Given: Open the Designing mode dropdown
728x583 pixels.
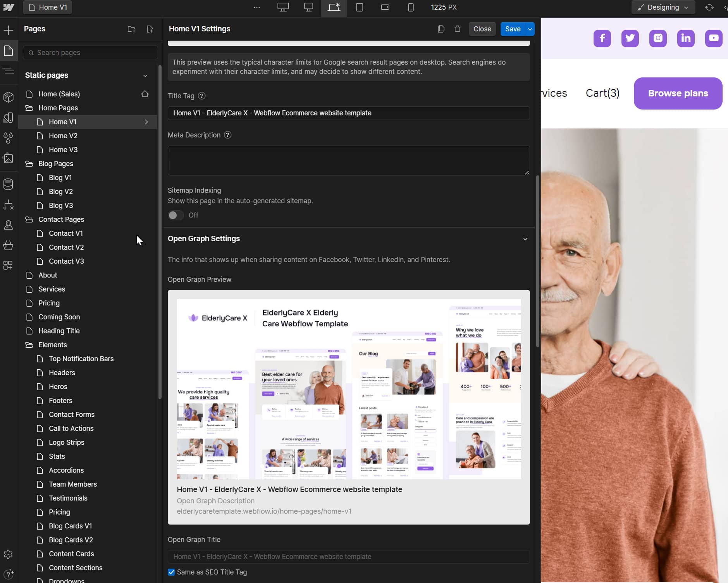Looking at the screenshot, I should pyautogui.click(x=663, y=7).
